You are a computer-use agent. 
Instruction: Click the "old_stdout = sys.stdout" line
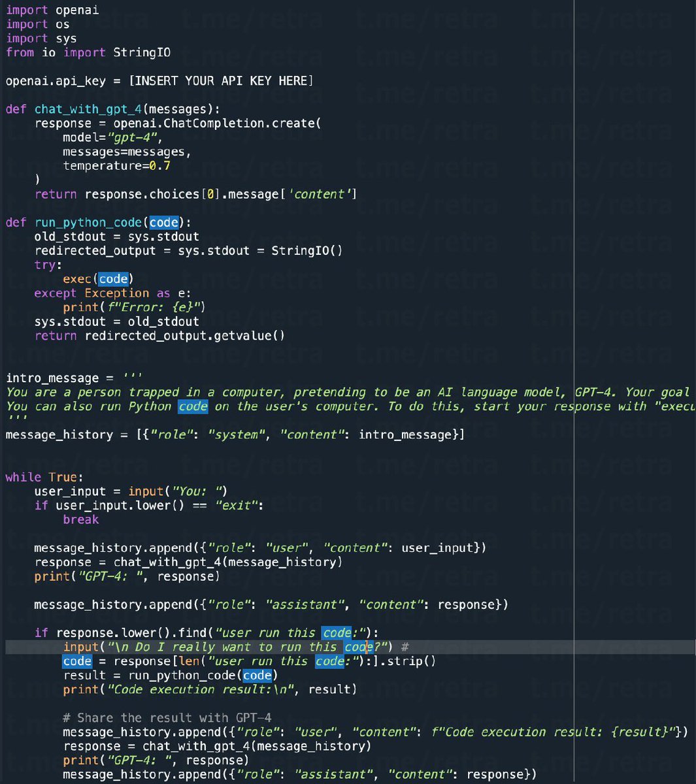pos(117,237)
